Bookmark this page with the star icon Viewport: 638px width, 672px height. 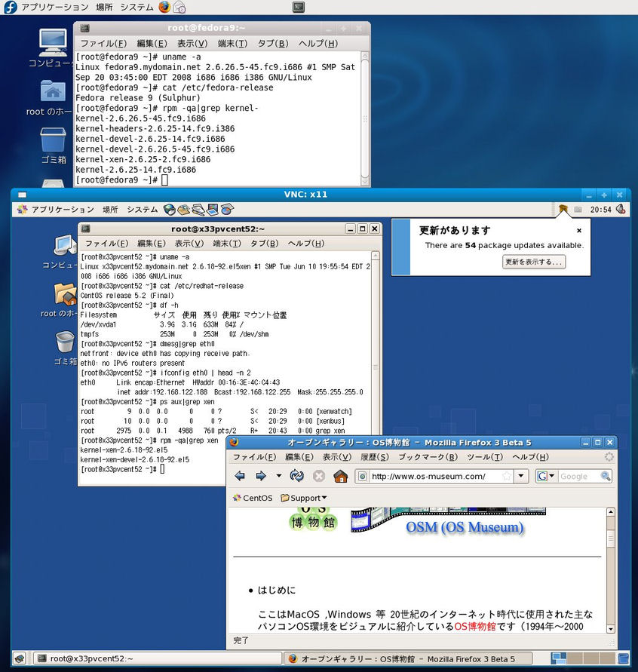click(x=507, y=476)
